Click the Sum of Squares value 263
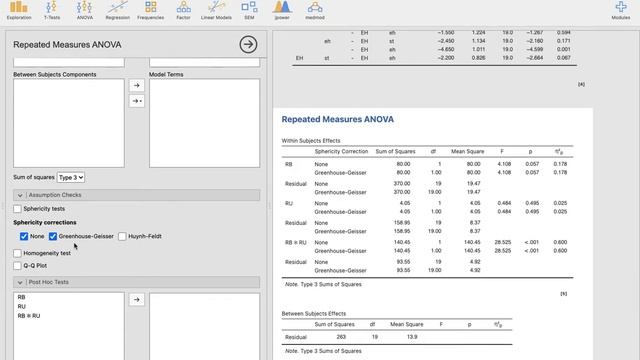This screenshot has width=640, height=360. click(x=341, y=337)
